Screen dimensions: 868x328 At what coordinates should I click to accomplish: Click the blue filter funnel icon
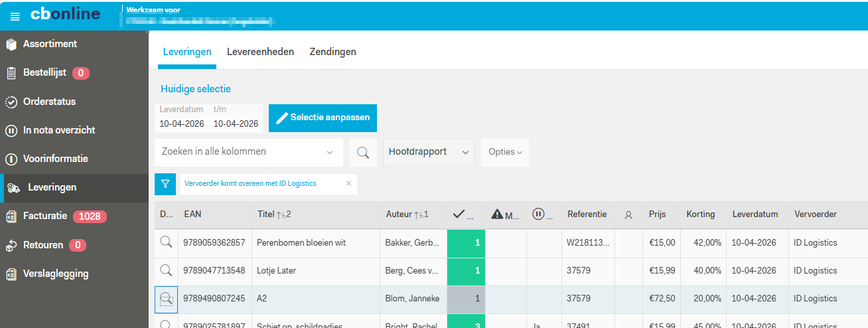click(x=165, y=184)
